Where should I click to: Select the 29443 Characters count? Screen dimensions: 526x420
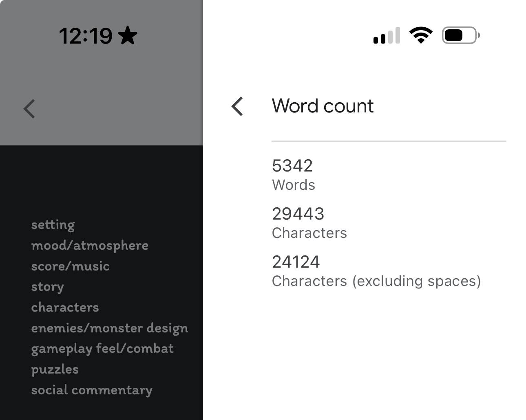coord(309,222)
